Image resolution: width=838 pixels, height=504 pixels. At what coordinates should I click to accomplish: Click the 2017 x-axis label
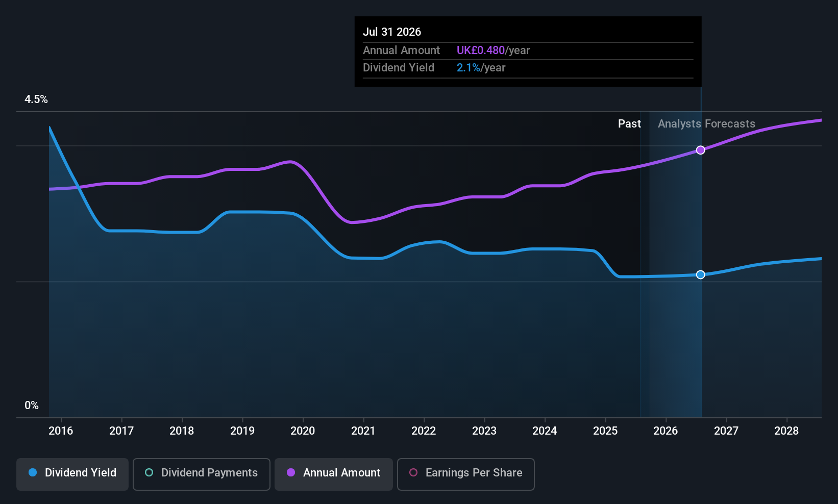[121, 431]
